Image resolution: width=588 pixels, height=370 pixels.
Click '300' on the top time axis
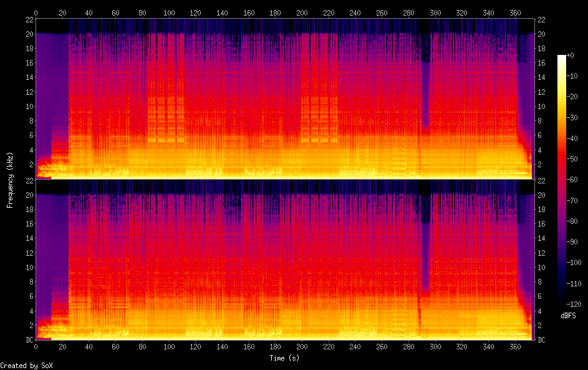435,12
